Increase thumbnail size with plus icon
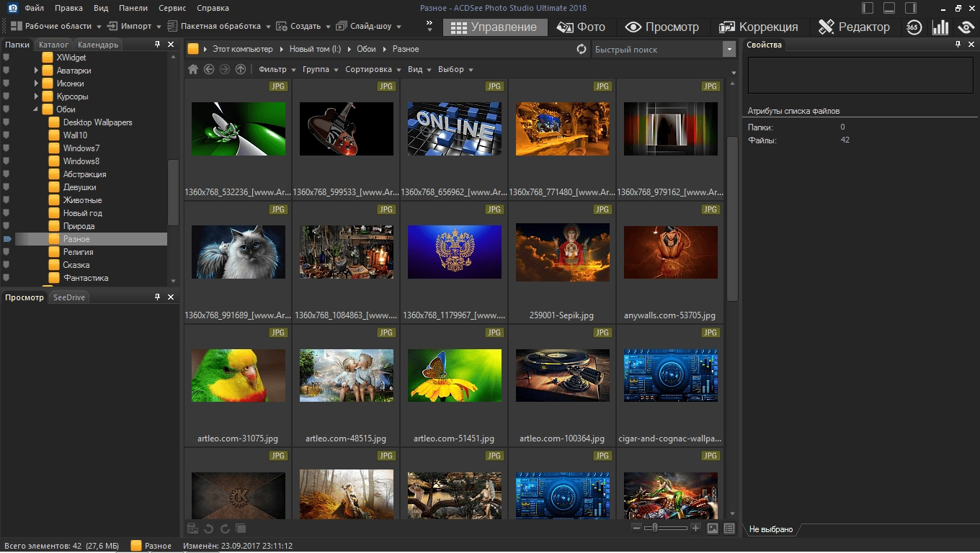980x553 pixels. click(695, 528)
